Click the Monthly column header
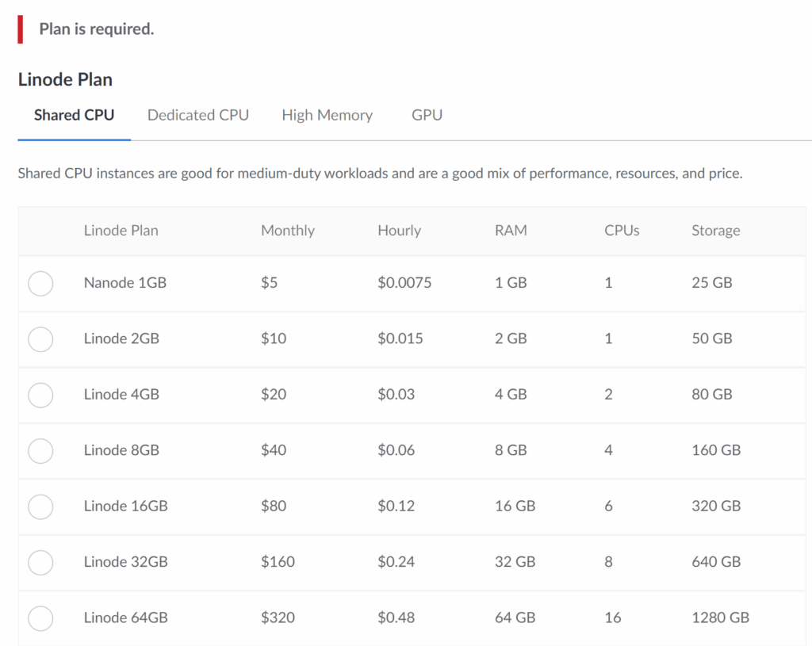 [x=287, y=231]
